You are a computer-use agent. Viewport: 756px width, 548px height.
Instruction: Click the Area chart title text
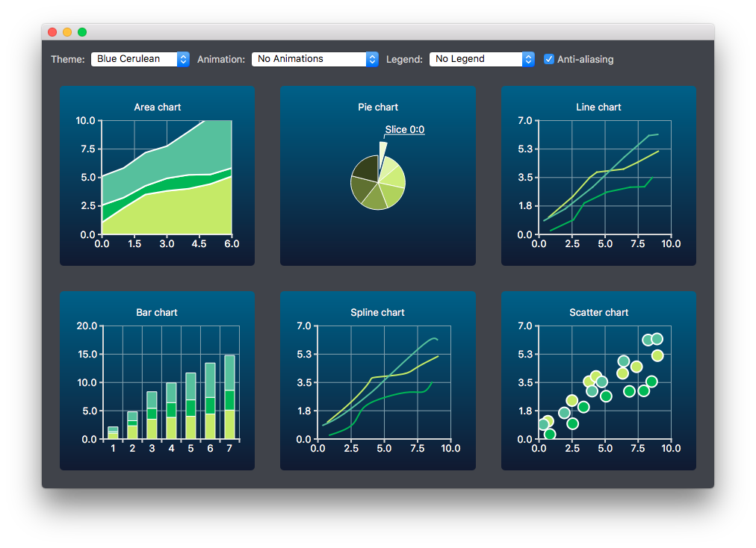(x=158, y=107)
